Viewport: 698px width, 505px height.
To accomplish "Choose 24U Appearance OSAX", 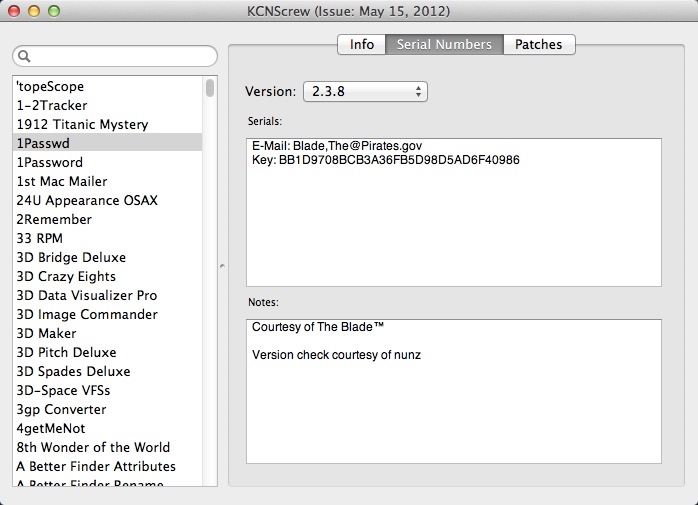I will click(107, 200).
